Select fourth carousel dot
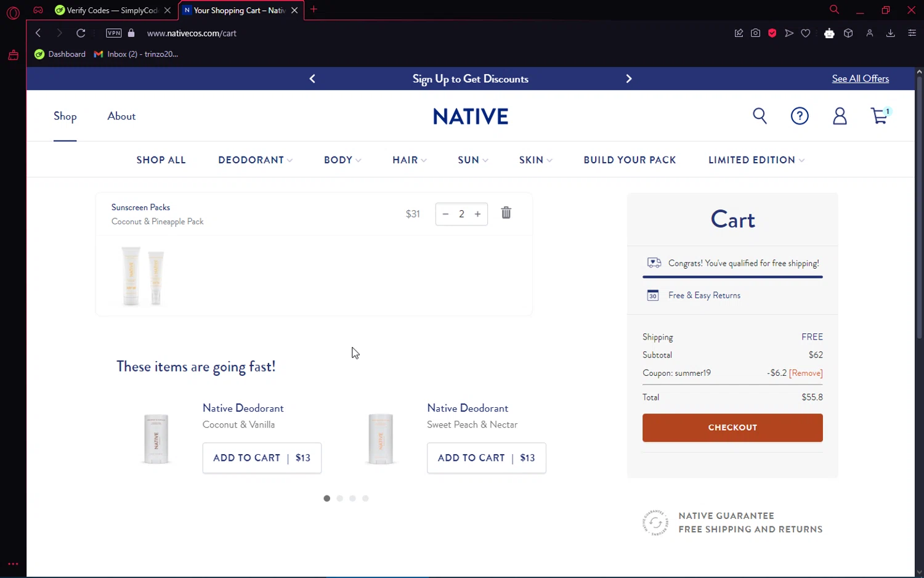Screen dimensions: 924x578 365,499
